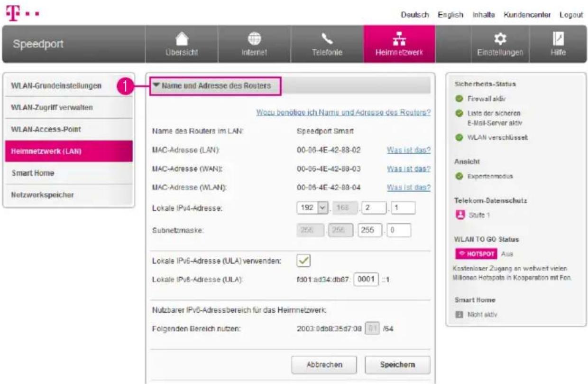Open 'Wozu benötige ich Name und Adresse' help link
Screen dimensions: 588x384
pos(343,113)
